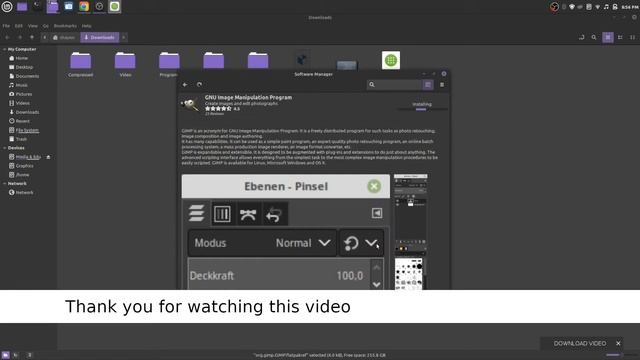
Task: Go up one folder in file manager
Action: pos(32,37)
